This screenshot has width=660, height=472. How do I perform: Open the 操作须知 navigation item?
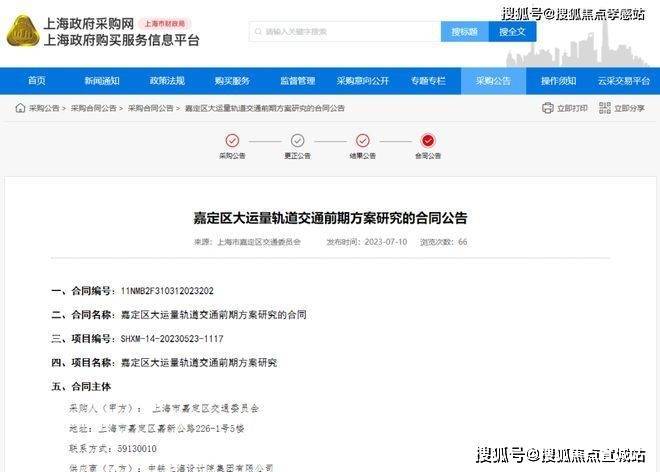[x=558, y=80]
